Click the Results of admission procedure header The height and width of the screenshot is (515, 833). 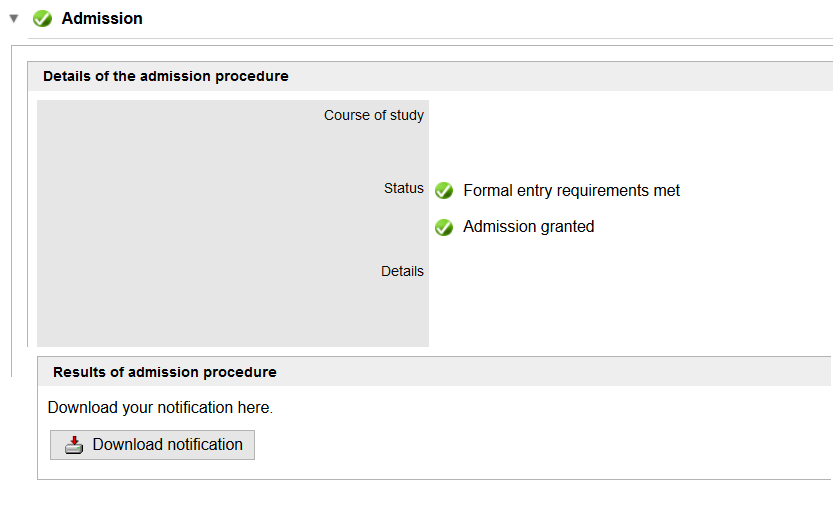coord(165,372)
